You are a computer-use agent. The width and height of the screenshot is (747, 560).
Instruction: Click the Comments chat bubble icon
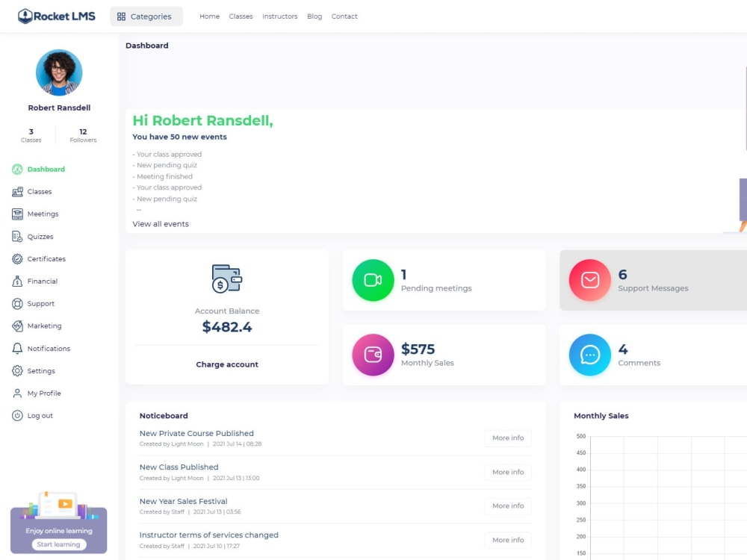coord(589,355)
